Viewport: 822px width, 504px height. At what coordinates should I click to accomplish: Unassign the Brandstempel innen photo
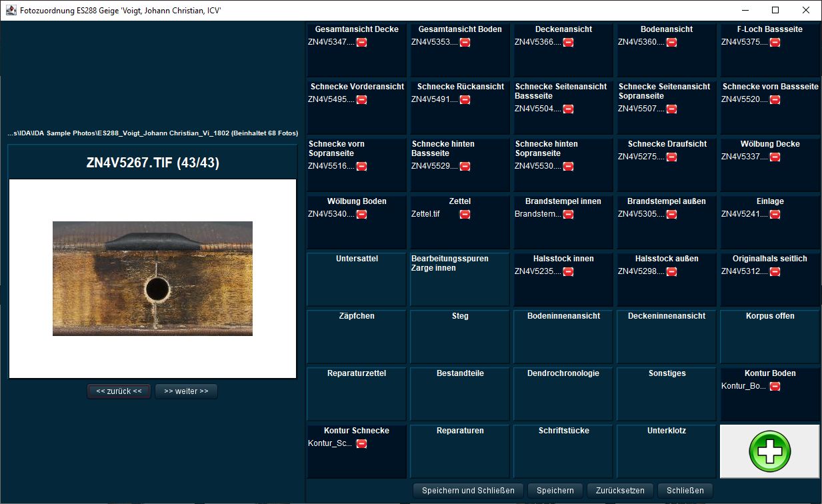[568, 215]
